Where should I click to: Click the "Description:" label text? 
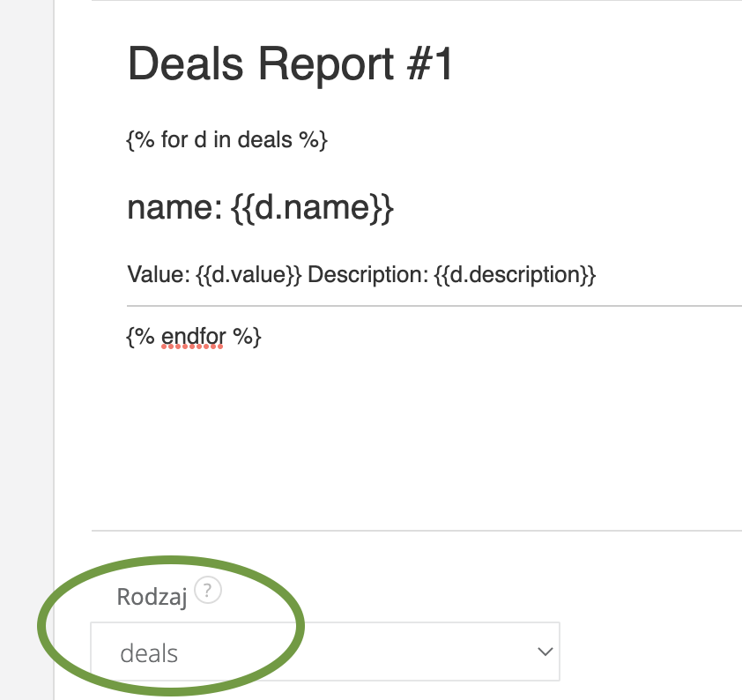[x=368, y=275]
